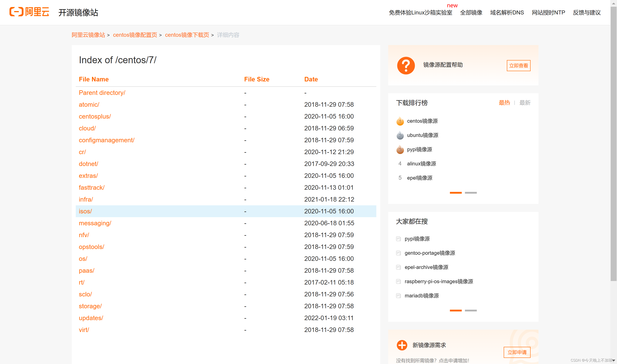Open the Parent directory/ link
The width and height of the screenshot is (617, 364).
102,92
